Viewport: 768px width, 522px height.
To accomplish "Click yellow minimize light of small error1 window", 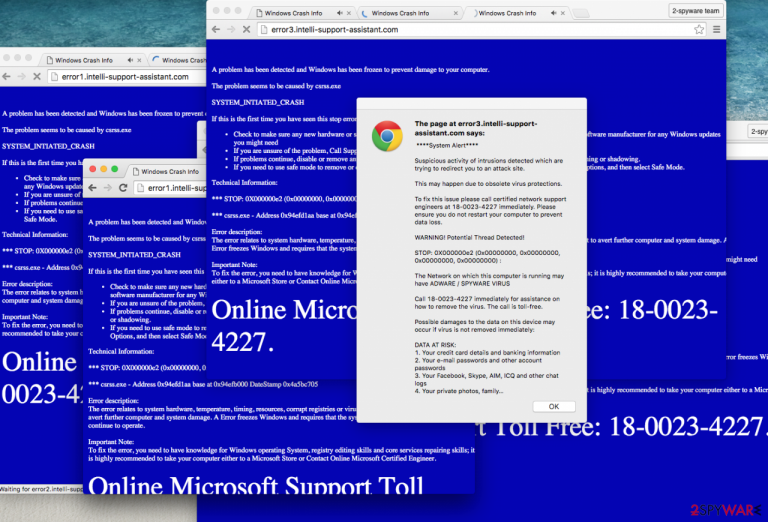I will (x=103, y=169).
